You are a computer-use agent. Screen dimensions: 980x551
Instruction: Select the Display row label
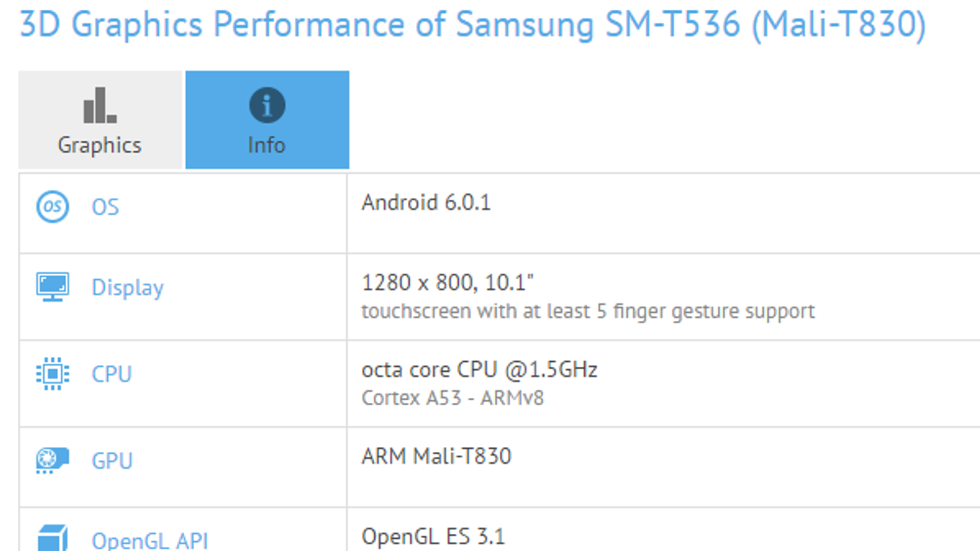[128, 288]
